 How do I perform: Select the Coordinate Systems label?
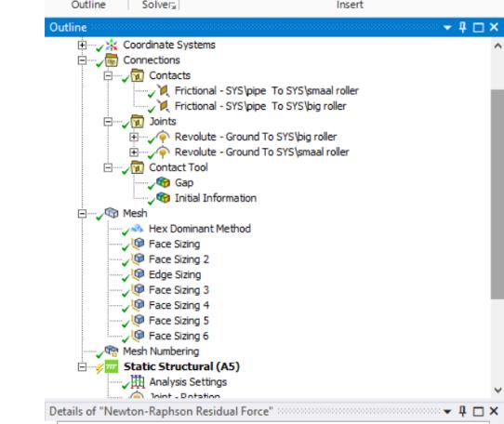169,45
